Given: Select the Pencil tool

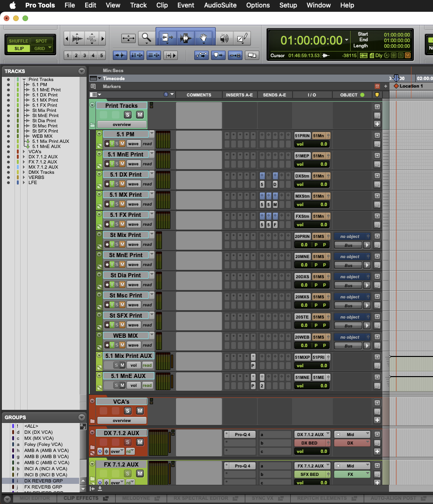Looking at the screenshot, I should (242, 38).
